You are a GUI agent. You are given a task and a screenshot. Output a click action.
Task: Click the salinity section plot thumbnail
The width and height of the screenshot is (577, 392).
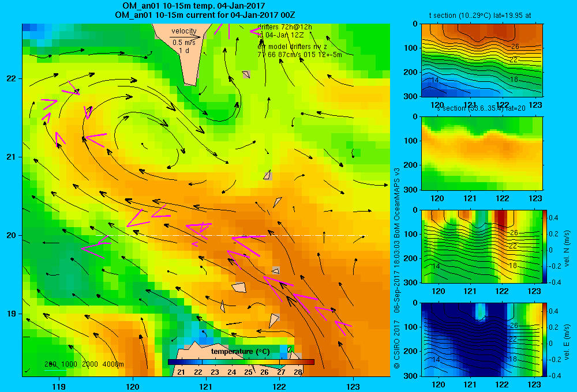482,153
